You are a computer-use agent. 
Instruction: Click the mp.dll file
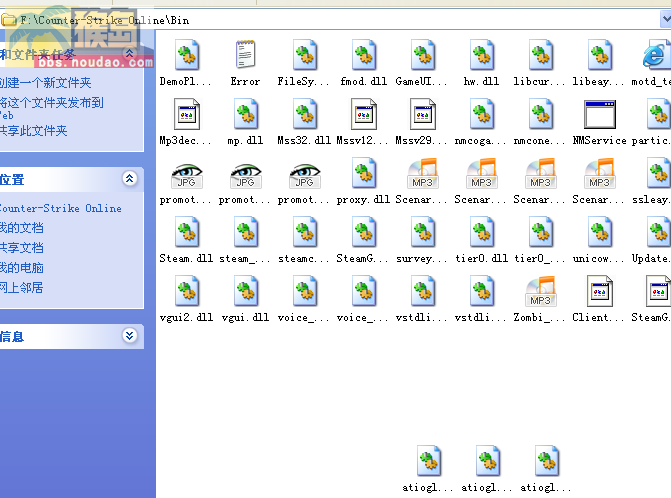click(x=245, y=114)
